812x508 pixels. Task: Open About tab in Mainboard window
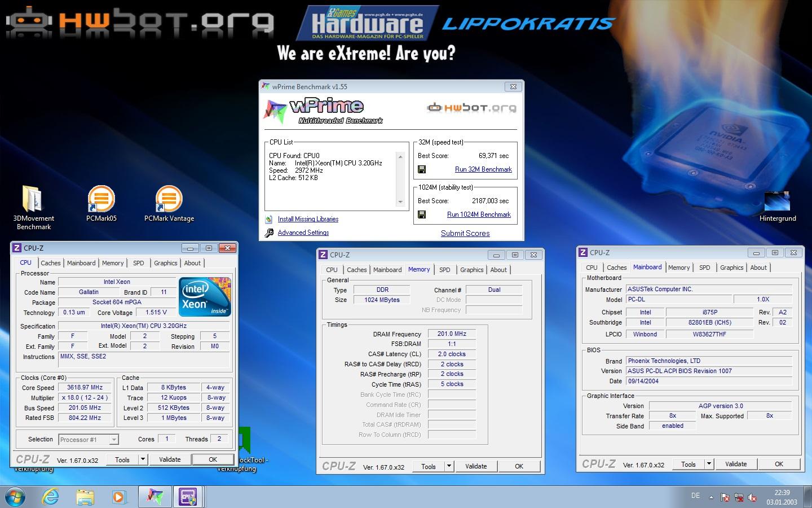758,268
